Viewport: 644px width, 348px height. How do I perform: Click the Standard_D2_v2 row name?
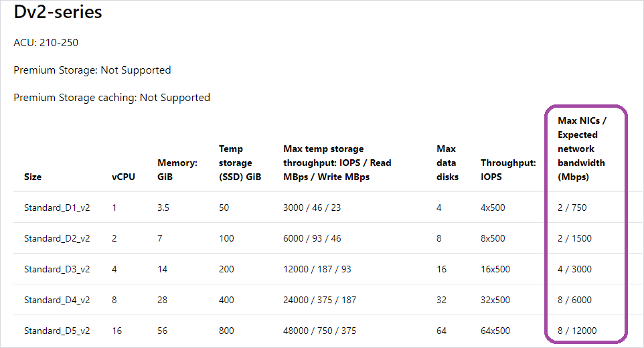coord(57,238)
